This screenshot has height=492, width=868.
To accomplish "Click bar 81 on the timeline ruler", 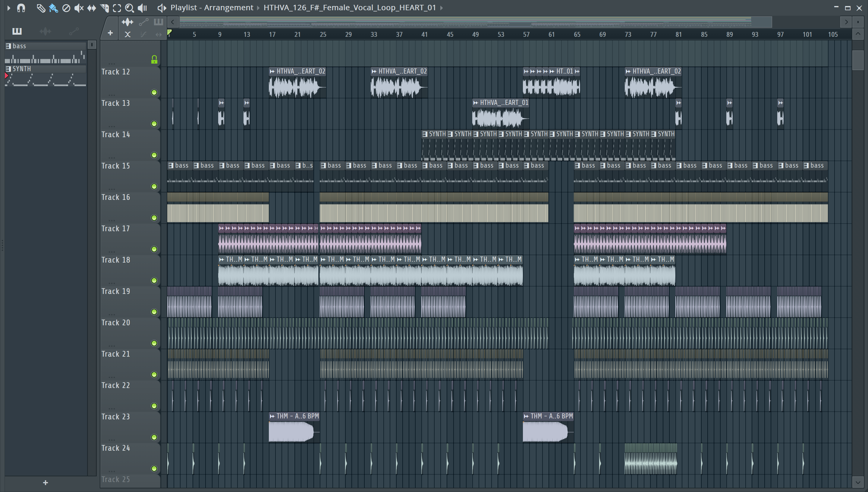I will [678, 34].
